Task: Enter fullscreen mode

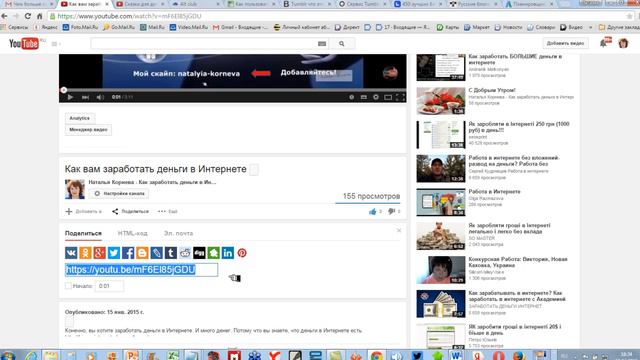Action: (x=400, y=97)
